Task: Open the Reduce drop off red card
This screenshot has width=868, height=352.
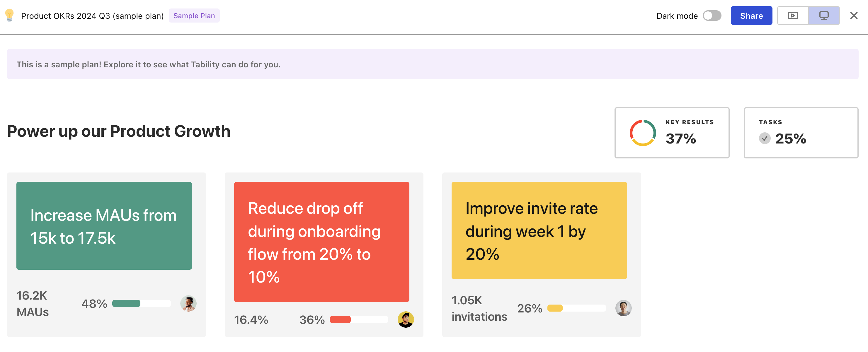Action: [x=321, y=242]
